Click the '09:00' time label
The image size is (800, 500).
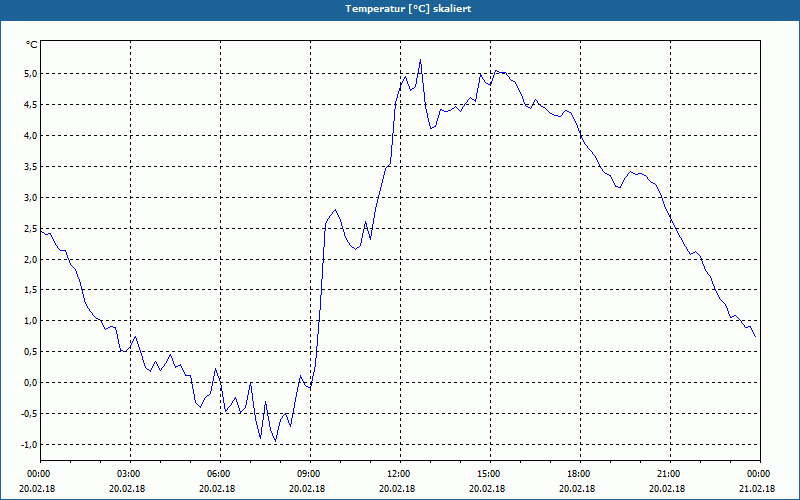308,474
